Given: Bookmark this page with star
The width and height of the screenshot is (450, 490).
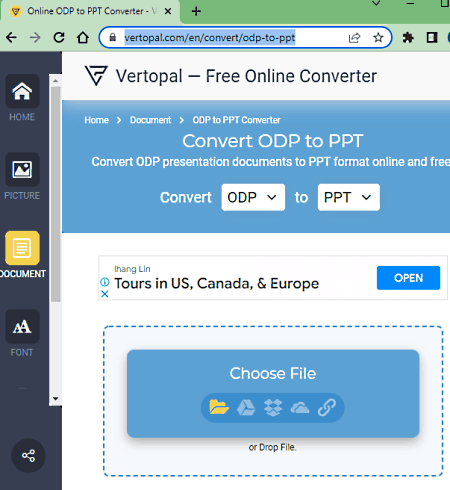Looking at the screenshot, I should click(378, 37).
